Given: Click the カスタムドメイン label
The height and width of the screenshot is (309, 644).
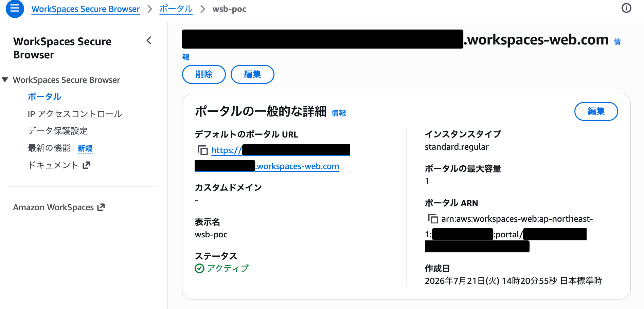Looking at the screenshot, I should click(x=228, y=187).
